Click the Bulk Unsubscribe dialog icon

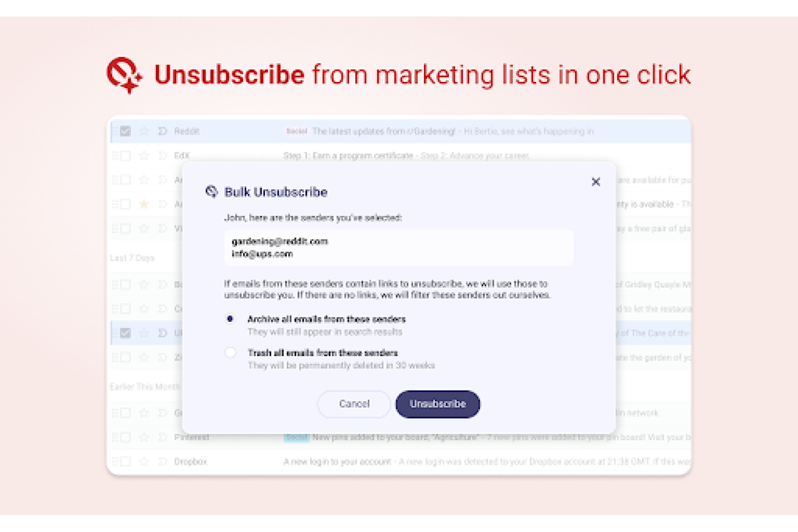[x=212, y=192]
